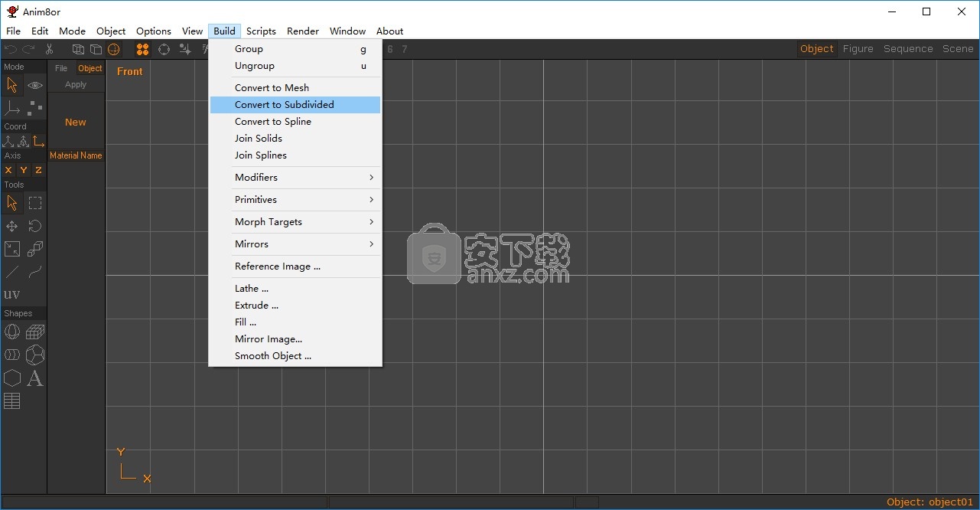The image size is (980, 510).
Task: Select Object Edit arrow under Mode
Action: 12,85
